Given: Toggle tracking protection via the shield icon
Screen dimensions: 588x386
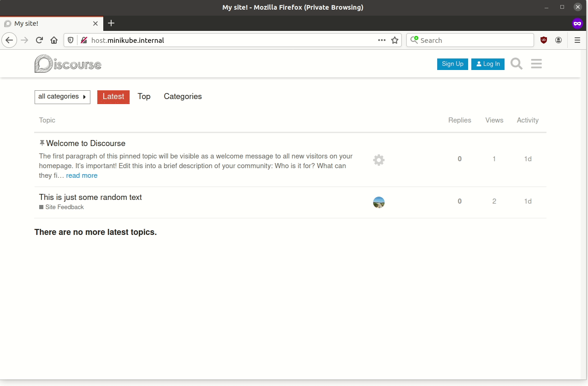Looking at the screenshot, I should [x=70, y=40].
